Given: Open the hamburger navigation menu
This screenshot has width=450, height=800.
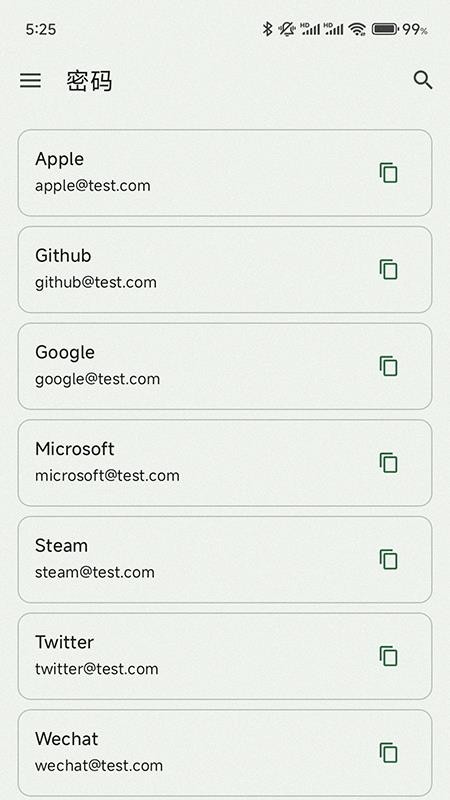Looking at the screenshot, I should tap(30, 81).
